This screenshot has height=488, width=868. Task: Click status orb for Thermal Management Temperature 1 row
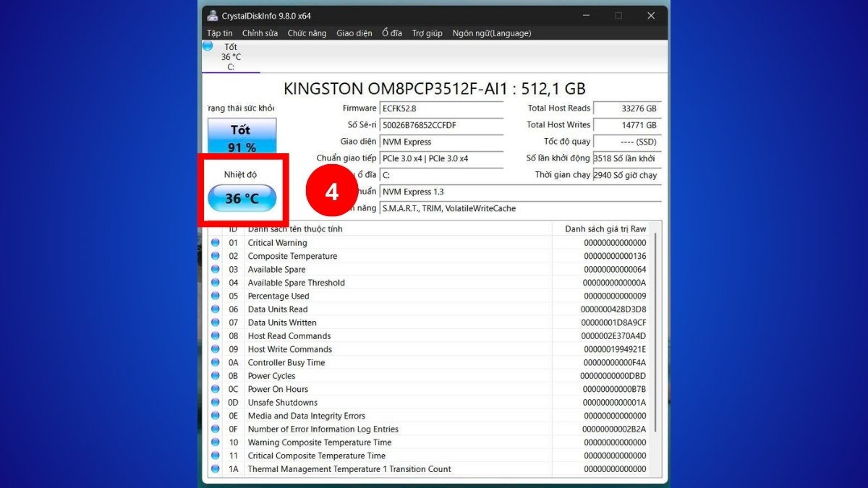coord(215,468)
